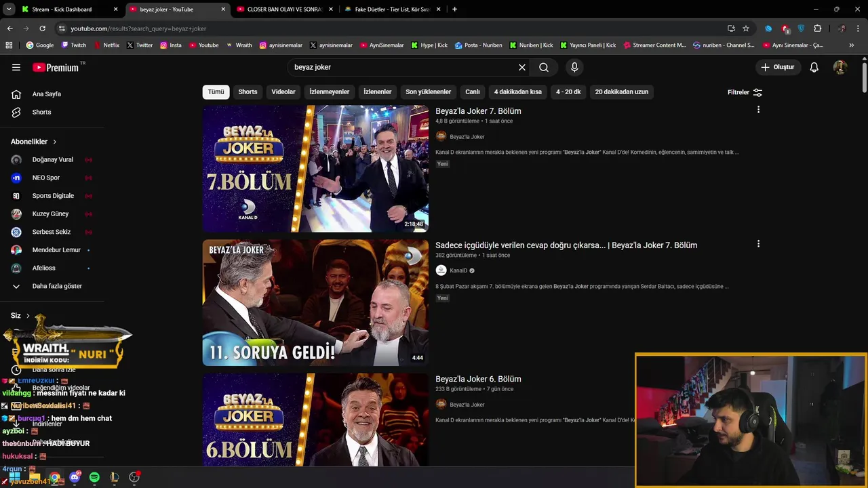This screenshot has height=488, width=868.
Task: Open options for Beyaz'la Joker 7. Bölüm
Action: 758,110
